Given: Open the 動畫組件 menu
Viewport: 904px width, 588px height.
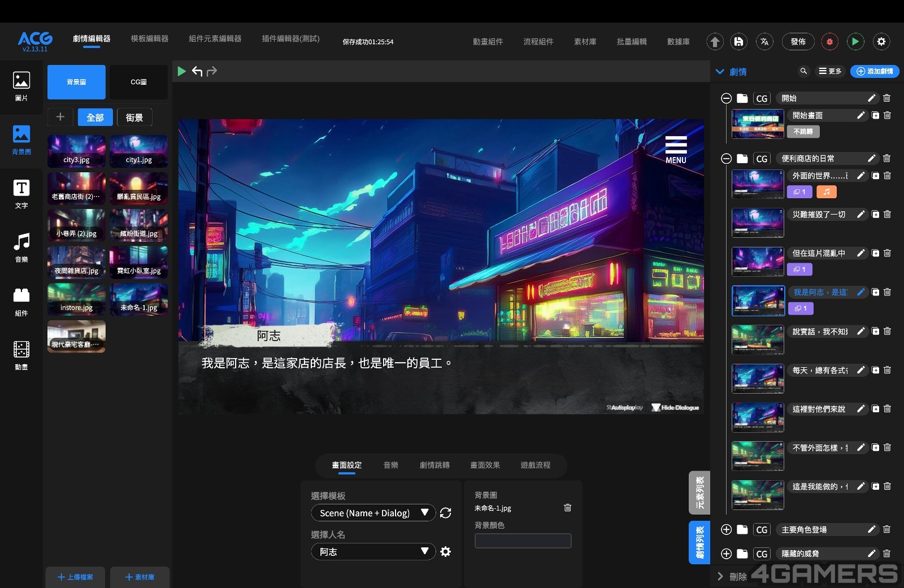Looking at the screenshot, I should 488,41.
